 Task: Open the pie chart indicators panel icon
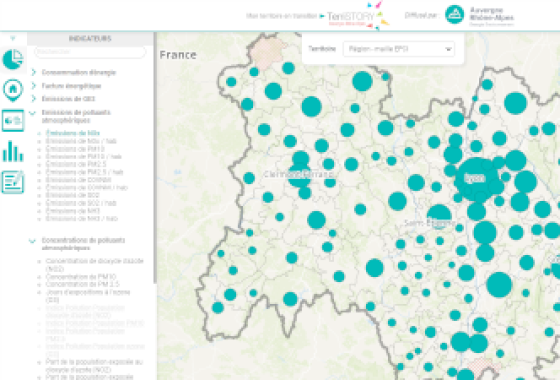pos(13,59)
